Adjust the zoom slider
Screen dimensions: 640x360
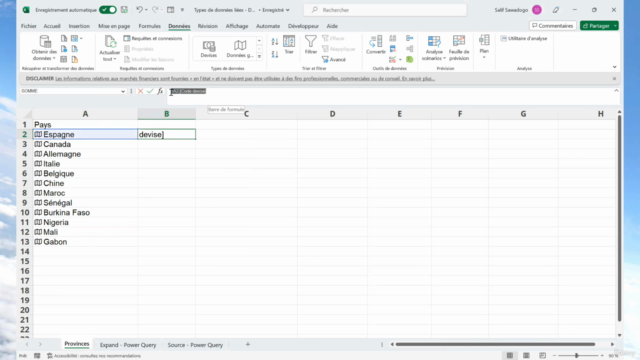tap(577, 356)
